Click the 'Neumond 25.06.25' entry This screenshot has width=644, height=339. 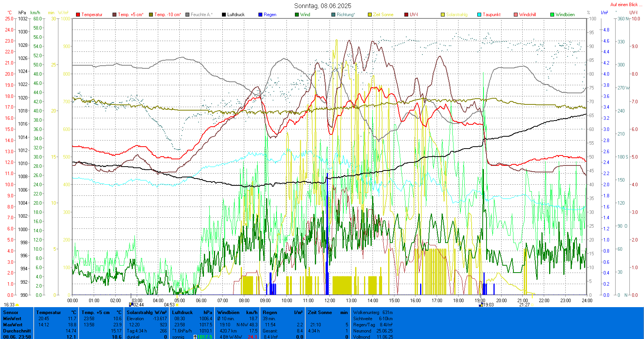pos(373,331)
